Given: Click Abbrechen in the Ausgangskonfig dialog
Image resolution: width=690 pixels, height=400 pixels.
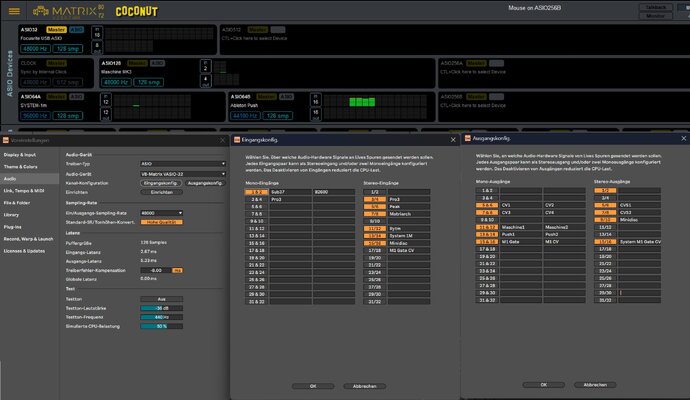Looking at the screenshot, I should (595, 385).
